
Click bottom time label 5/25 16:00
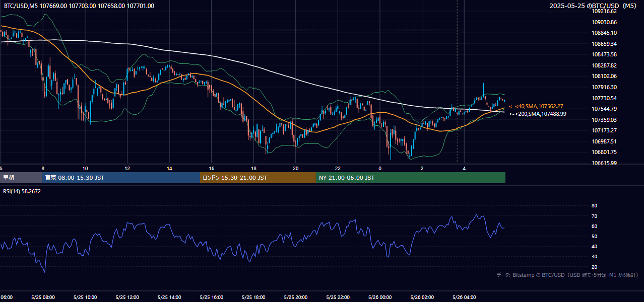tap(212, 297)
